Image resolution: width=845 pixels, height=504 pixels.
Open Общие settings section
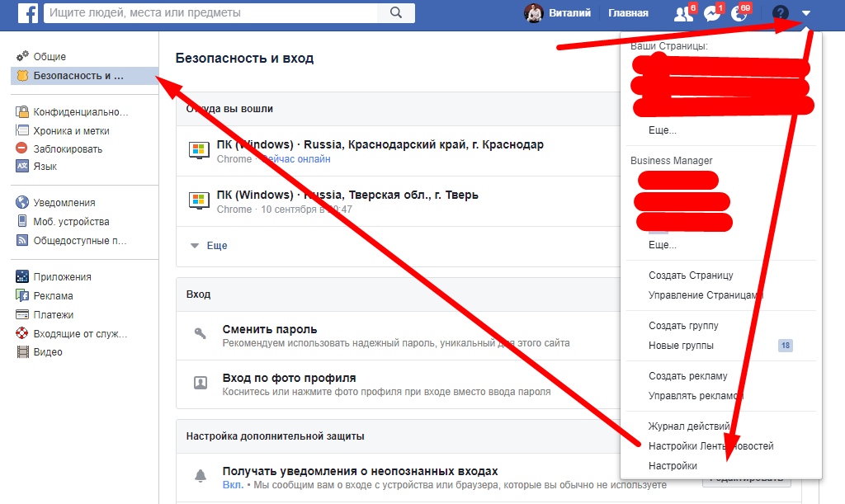pos(50,57)
